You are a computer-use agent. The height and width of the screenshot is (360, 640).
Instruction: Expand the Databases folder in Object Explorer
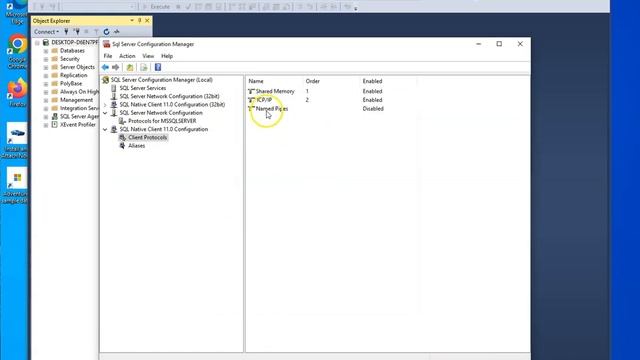pos(46,51)
